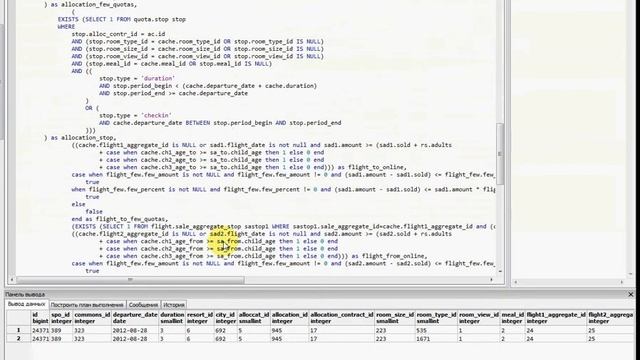Click the departure_date column header

point(135,318)
